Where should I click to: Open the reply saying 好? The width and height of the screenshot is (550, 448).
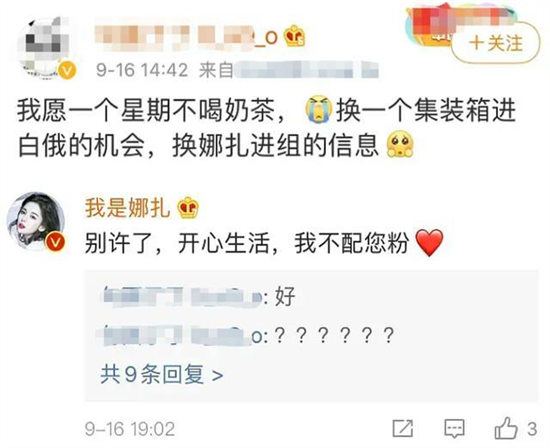coord(199,297)
